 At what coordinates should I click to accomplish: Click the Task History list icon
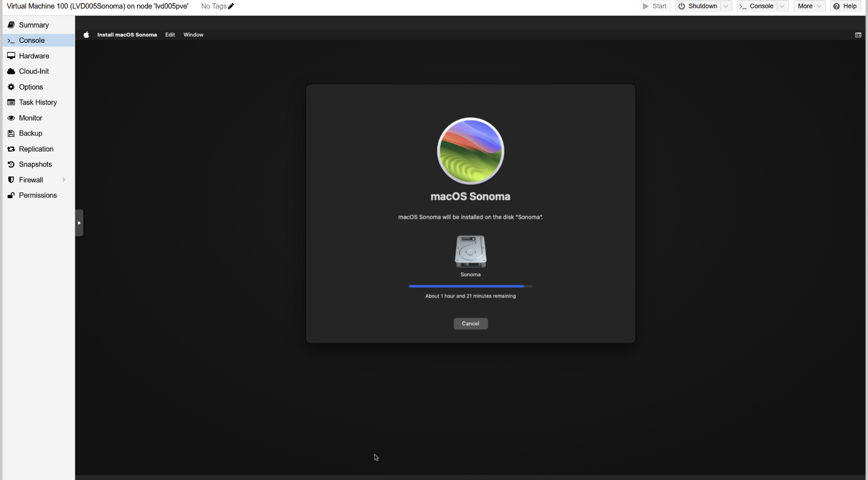11,102
